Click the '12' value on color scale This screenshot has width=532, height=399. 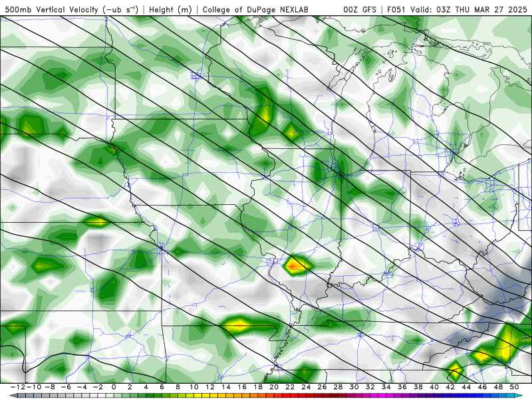coord(210,387)
